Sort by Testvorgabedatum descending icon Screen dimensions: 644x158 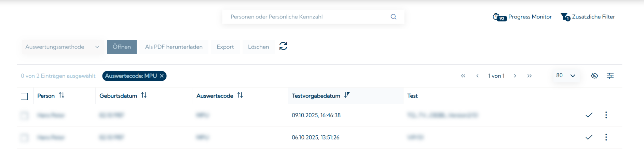[347, 95]
